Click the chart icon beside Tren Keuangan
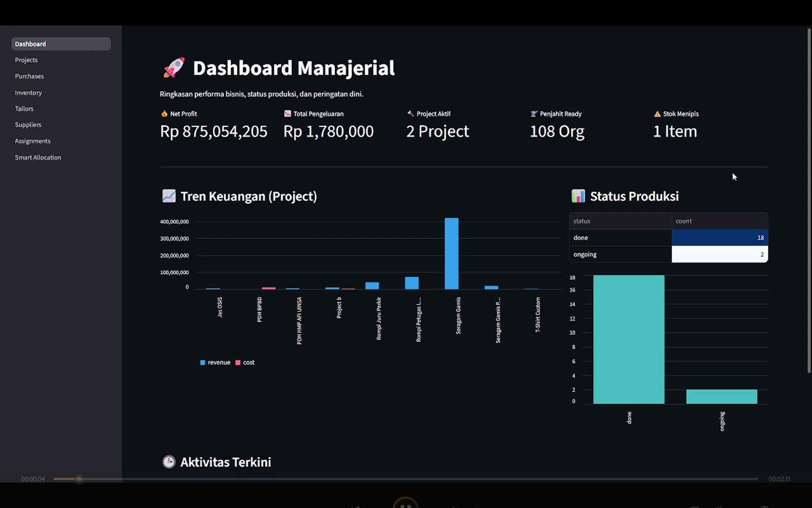The width and height of the screenshot is (812, 508). point(169,196)
